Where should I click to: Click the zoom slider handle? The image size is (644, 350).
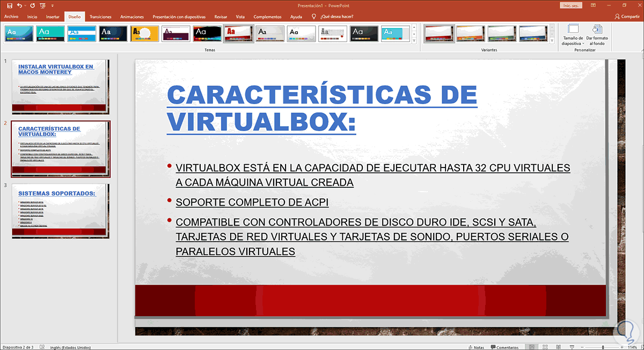[x=603, y=347]
